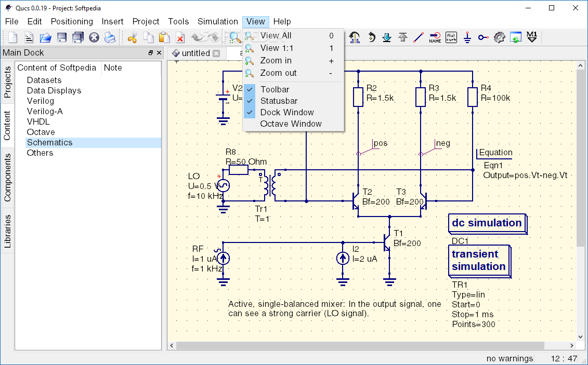This screenshot has width=588, height=365.
Task: Enable Octave Window in View menu
Action: pyautogui.click(x=293, y=124)
